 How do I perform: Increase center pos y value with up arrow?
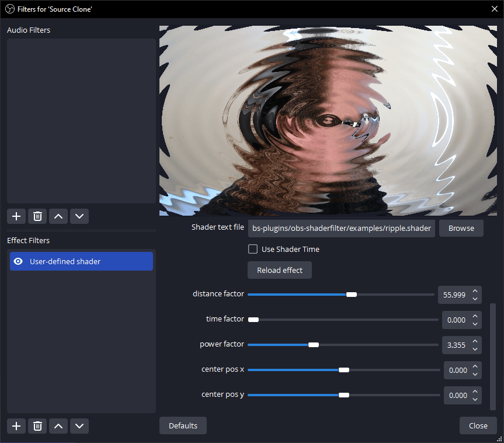click(x=475, y=391)
